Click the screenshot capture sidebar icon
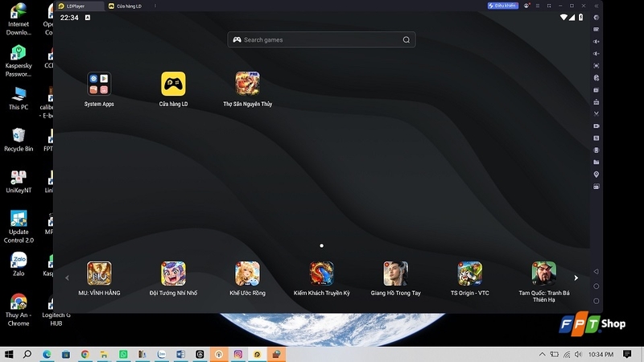644x362 pixels. [597, 66]
